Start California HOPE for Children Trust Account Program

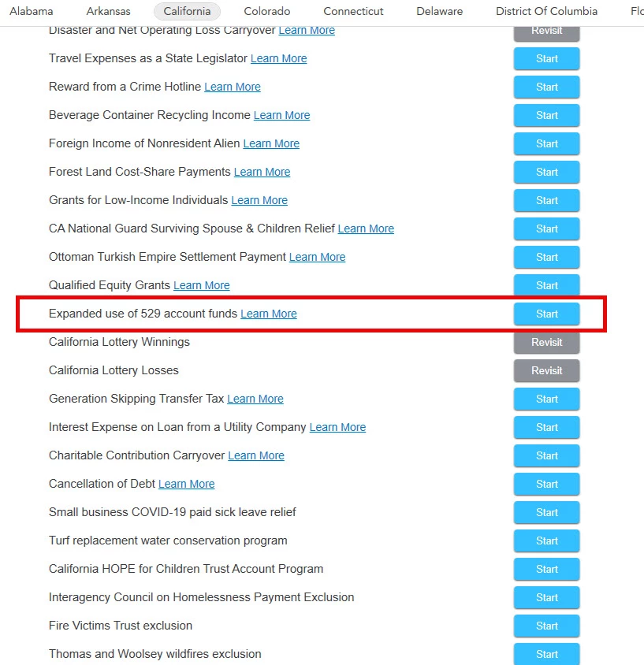[x=546, y=570]
